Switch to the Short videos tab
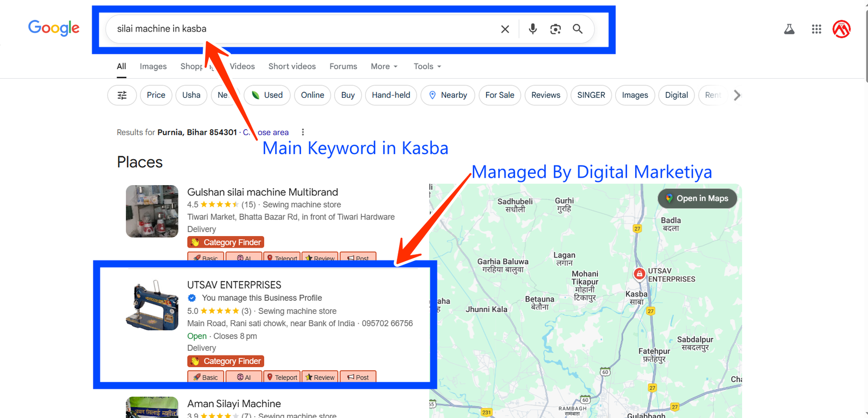 [x=292, y=66]
